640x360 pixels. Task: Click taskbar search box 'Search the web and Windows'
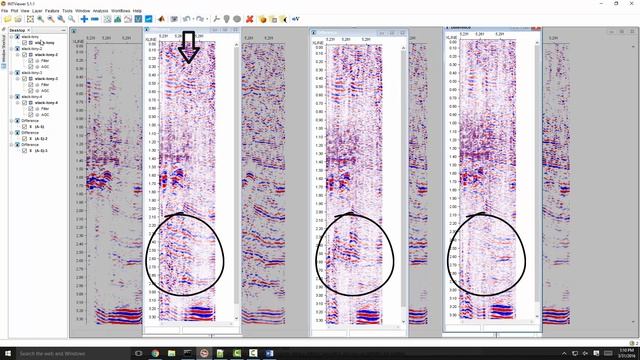[73, 353]
